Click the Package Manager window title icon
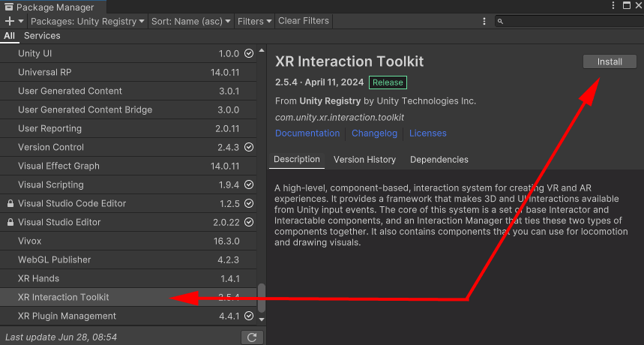 click(7, 7)
